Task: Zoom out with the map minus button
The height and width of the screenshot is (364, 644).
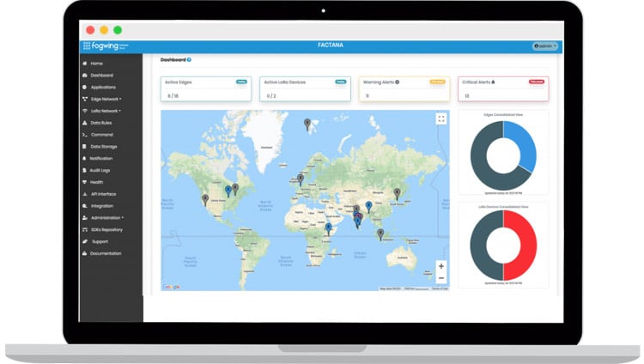Action: (x=440, y=278)
